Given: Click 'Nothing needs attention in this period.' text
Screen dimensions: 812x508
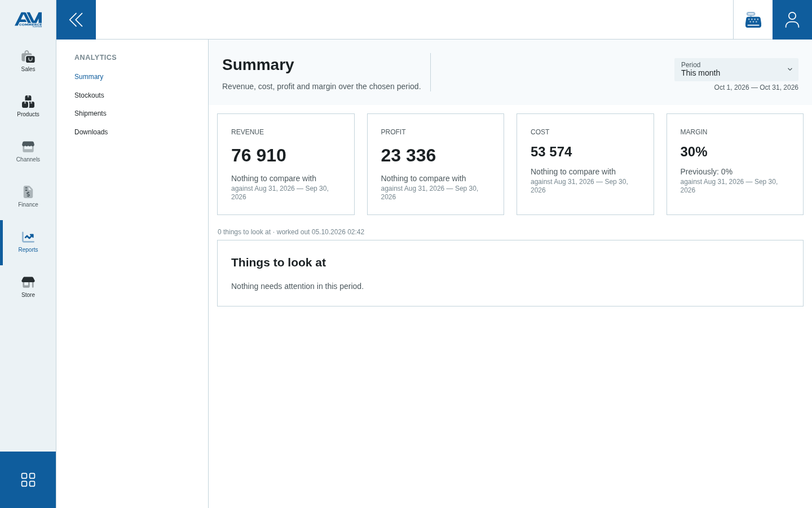Looking at the screenshot, I should [297, 286].
